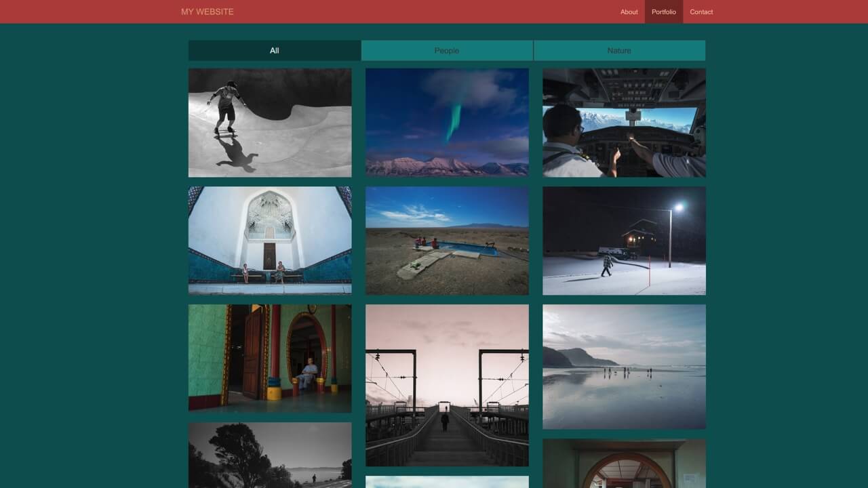Select the All filter tab
The image size is (868, 488).
point(273,50)
